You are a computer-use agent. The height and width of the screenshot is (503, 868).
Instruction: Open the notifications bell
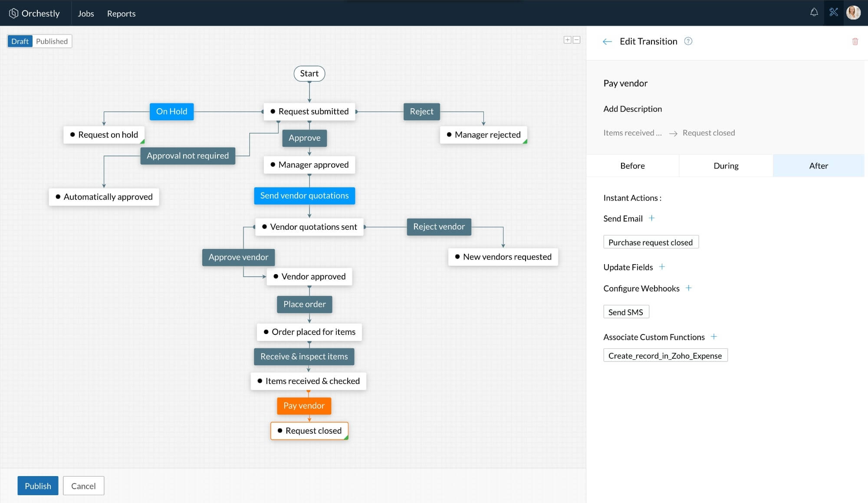[814, 13]
